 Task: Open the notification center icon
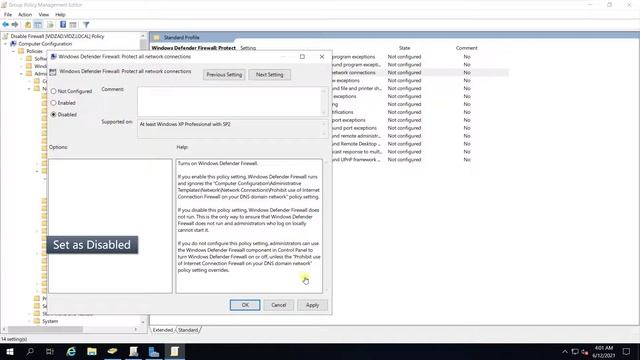point(627,351)
